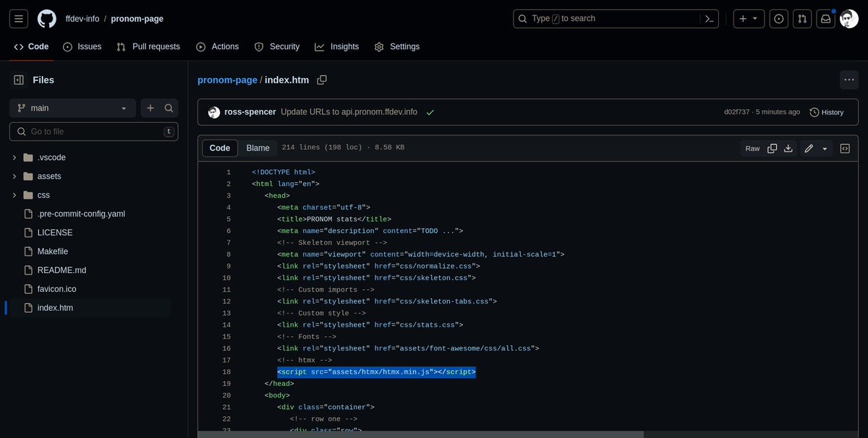868x438 pixels.
Task: Open notifications inbox
Action: point(825,19)
